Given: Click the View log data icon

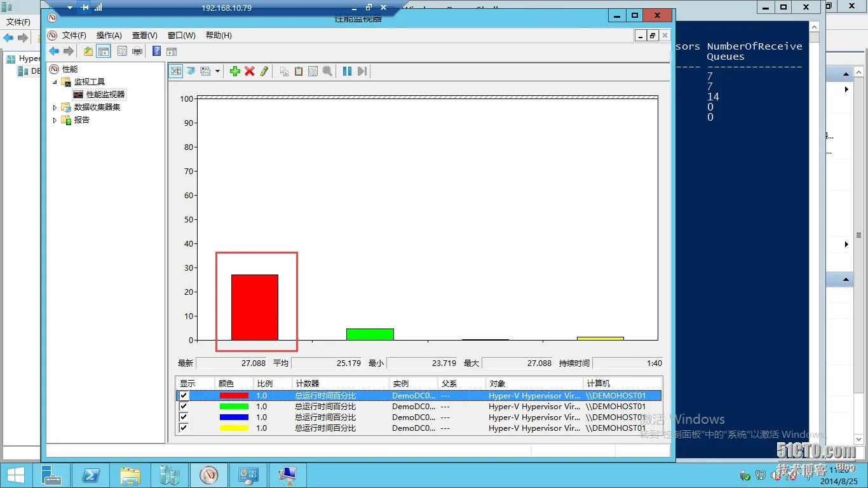Looking at the screenshot, I should click(190, 71).
